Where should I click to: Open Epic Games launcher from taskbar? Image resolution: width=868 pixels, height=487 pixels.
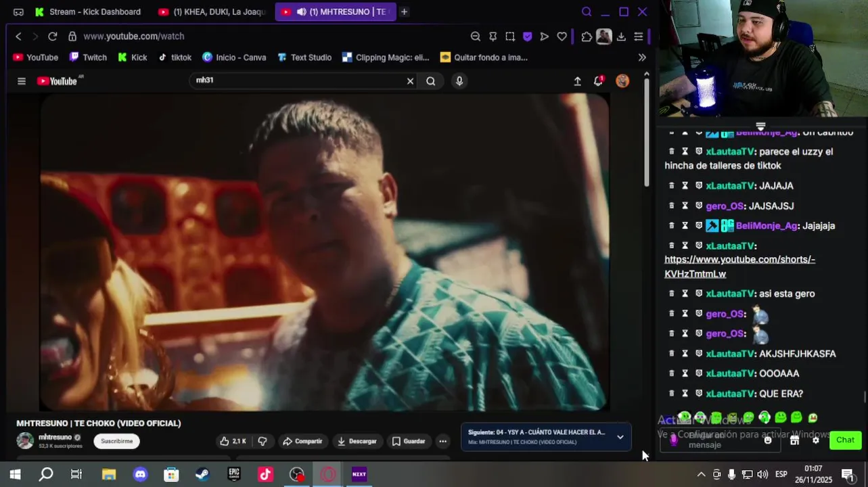(234, 474)
